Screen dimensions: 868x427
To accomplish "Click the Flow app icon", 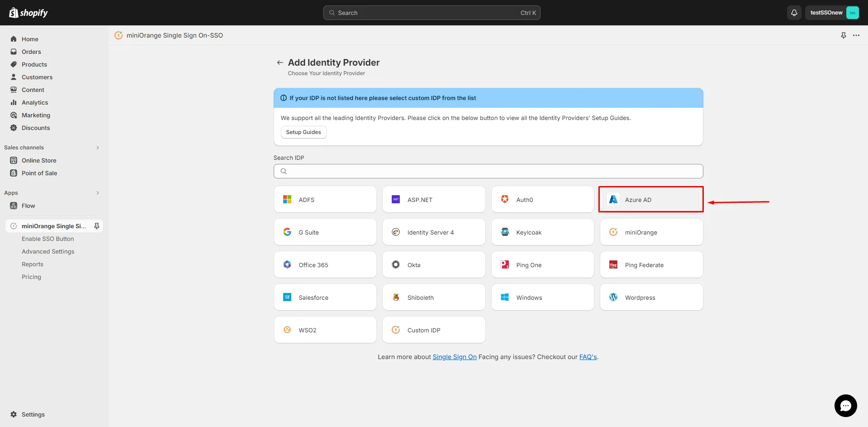I will 14,206.
